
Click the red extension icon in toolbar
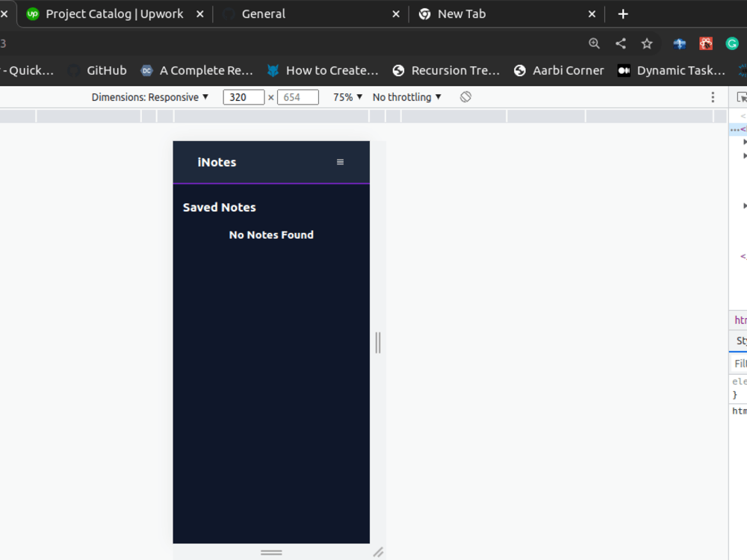coord(706,44)
